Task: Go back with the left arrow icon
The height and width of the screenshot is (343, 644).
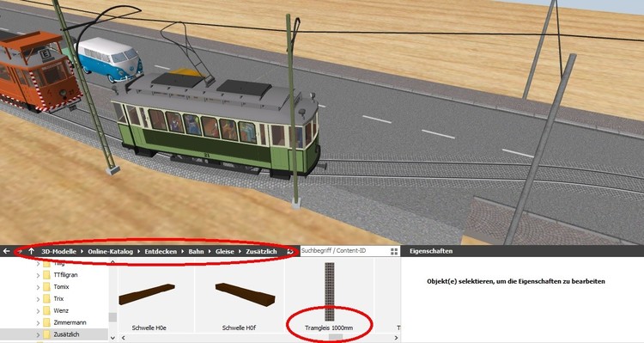Action: [6, 251]
